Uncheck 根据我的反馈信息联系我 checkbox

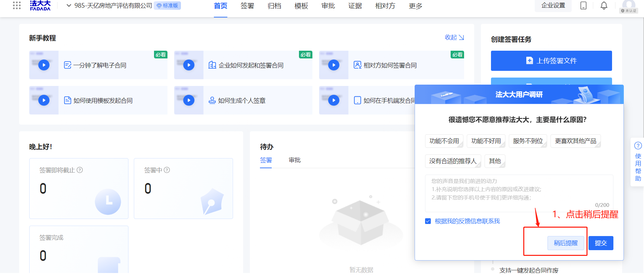click(428, 221)
